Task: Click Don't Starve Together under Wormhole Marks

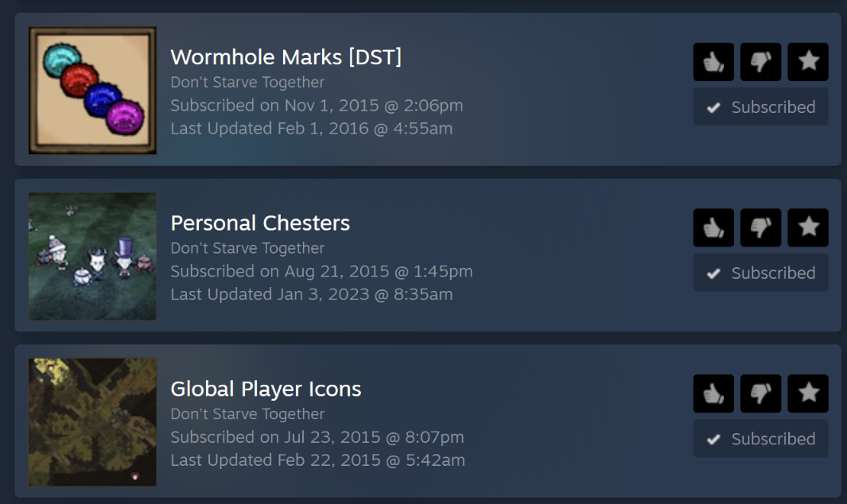Action: point(247,82)
